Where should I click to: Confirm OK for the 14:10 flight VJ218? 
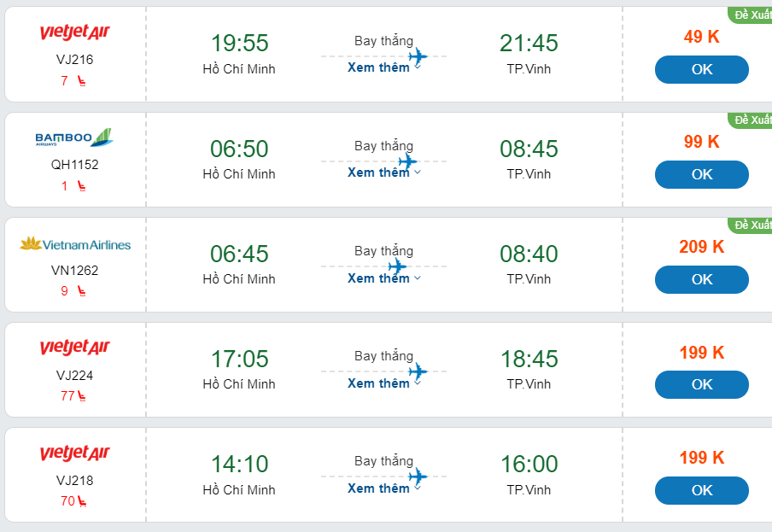click(x=701, y=490)
